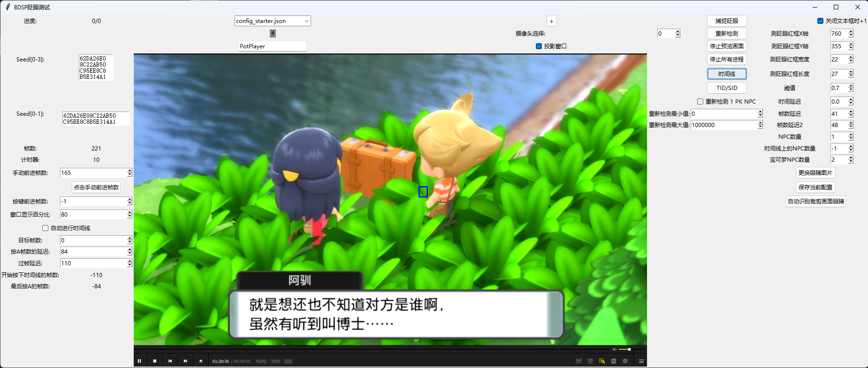868x368 pixels.
Task: Click the 3D video mode icon
Action: pos(590,361)
